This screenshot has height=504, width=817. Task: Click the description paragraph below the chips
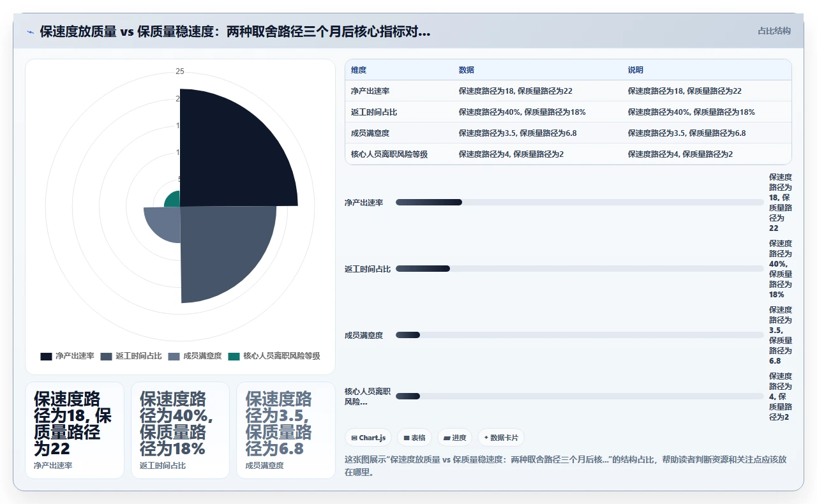[567, 466]
